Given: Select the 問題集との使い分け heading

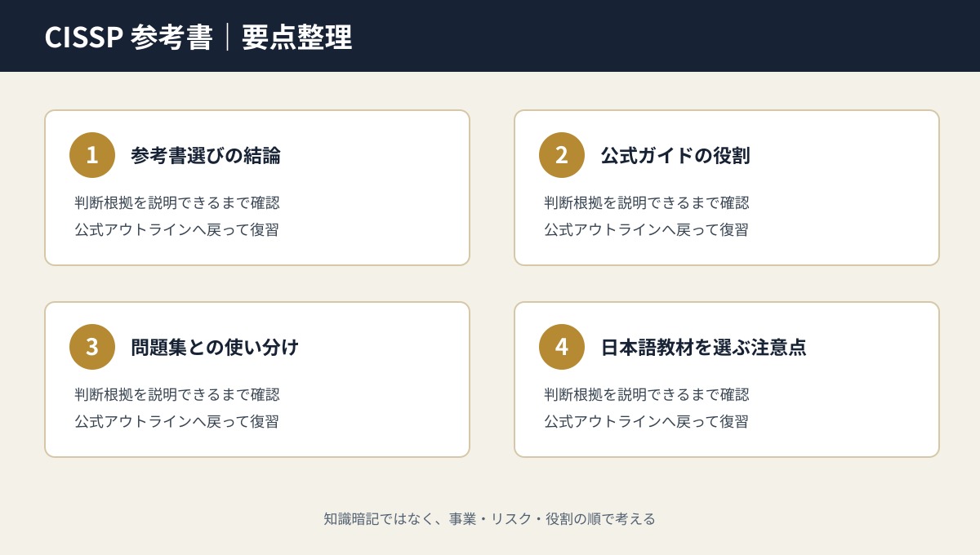Looking at the screenshot, I should pyautogui.click(x=215, y=347).
